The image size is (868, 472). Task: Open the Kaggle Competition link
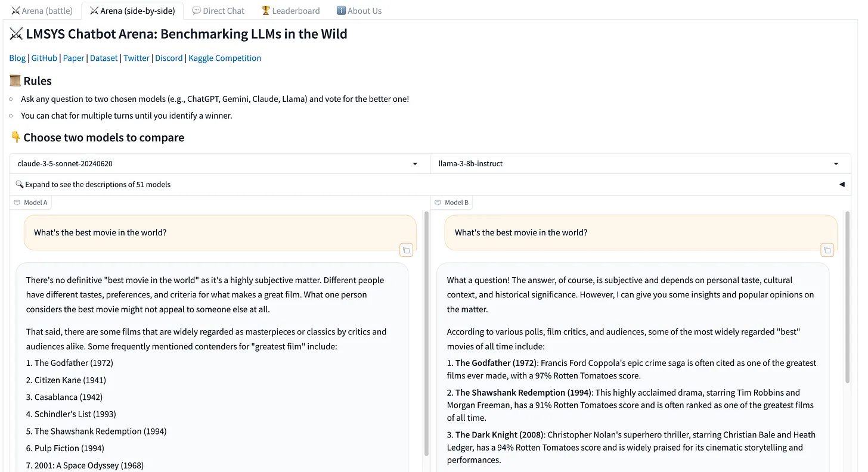point(225,58)
